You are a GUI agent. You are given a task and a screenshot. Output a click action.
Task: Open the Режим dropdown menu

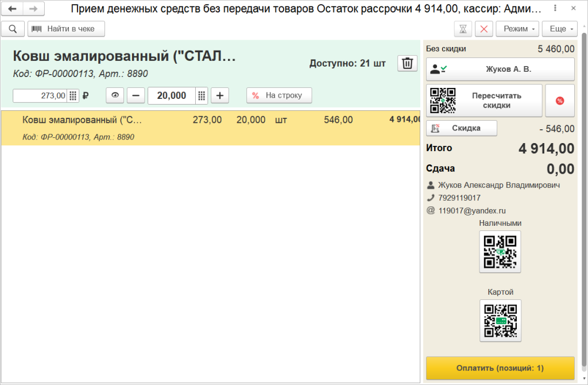pyautogui.click(x=517, y=29)
